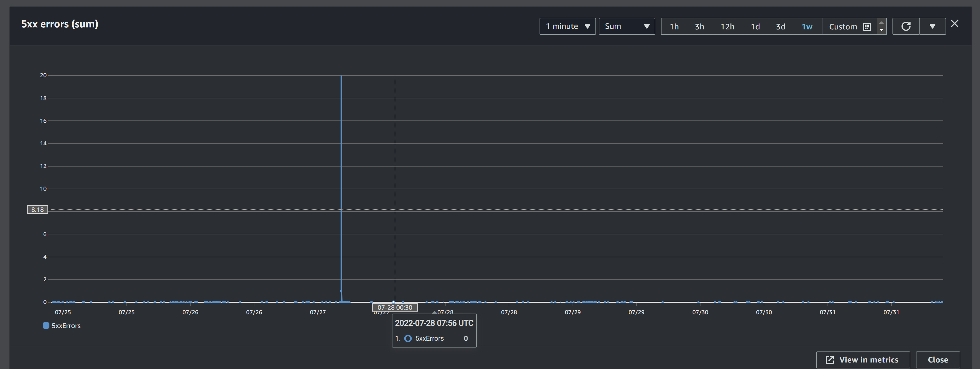Click the refresh graph icon
980x369 pixels.
906,26
